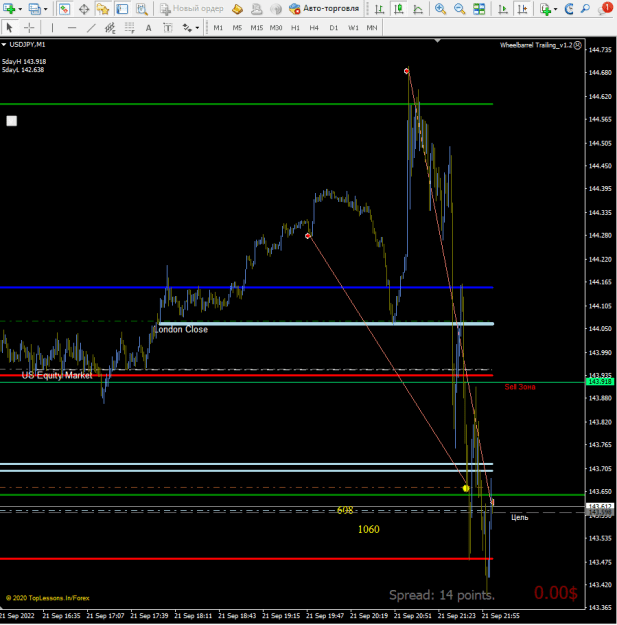Select the Horizontal Line tool
617x625 pixels.
tap(72, 28)
